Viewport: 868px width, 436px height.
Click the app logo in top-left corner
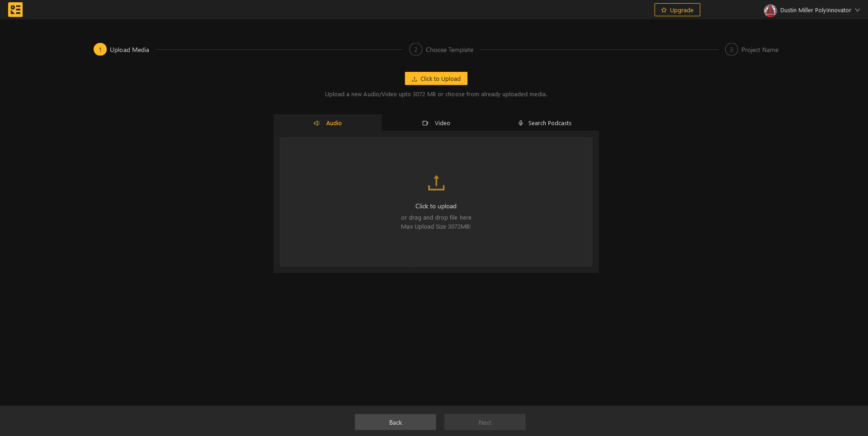click(15, 9)
